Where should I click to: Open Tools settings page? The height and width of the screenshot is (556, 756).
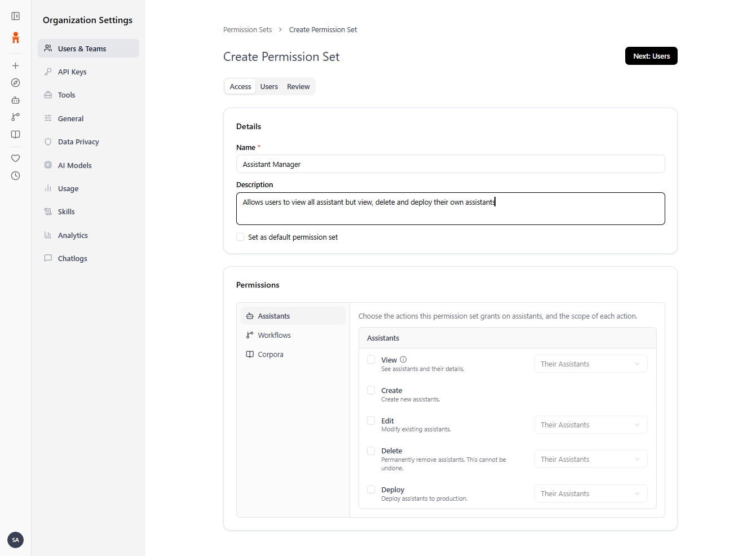[x=89, y=95]
